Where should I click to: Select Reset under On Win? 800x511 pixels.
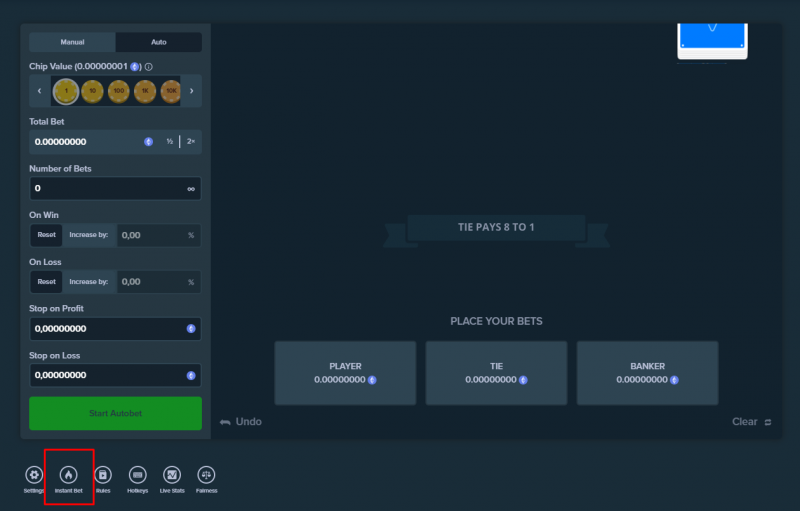coord(46,235)
